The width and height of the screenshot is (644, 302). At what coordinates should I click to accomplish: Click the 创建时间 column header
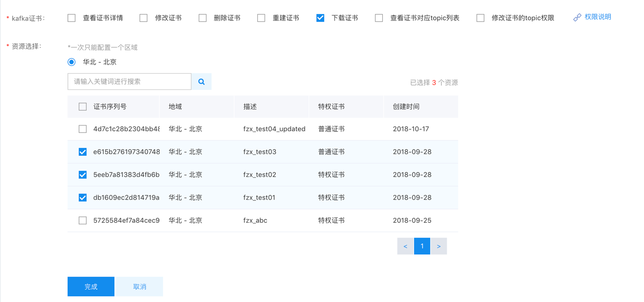406,107
